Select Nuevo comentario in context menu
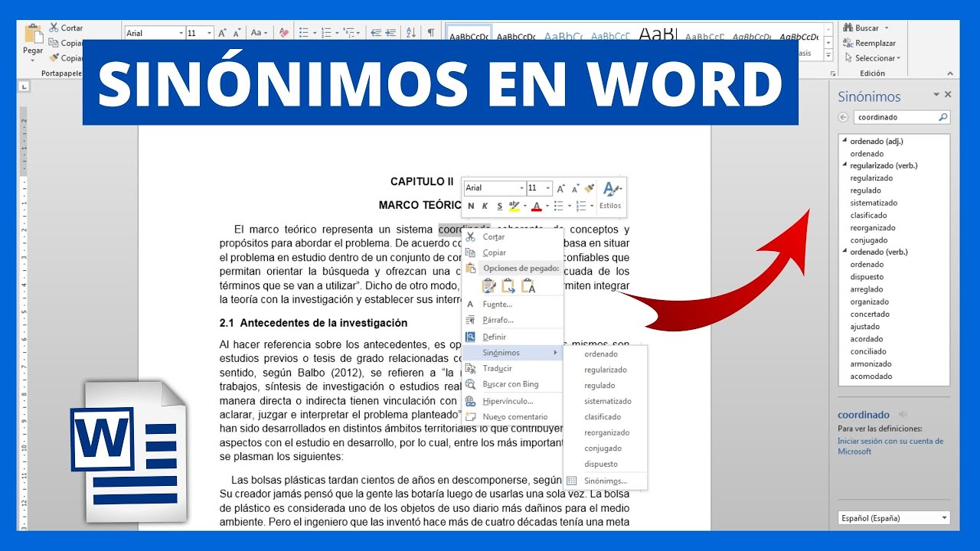The height and width of the screenshot is (551, 980). [513, 417]
